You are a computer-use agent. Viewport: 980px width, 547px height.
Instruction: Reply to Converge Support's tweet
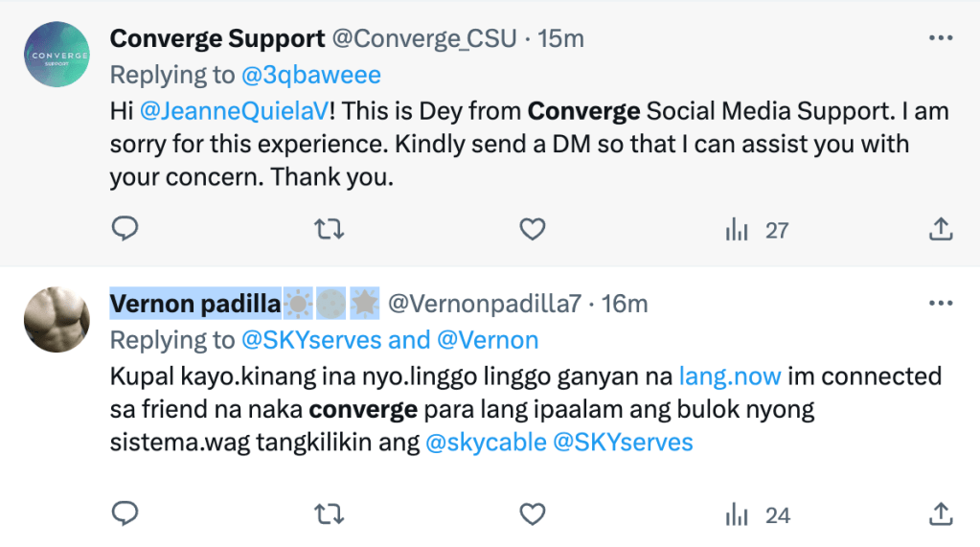125,230
